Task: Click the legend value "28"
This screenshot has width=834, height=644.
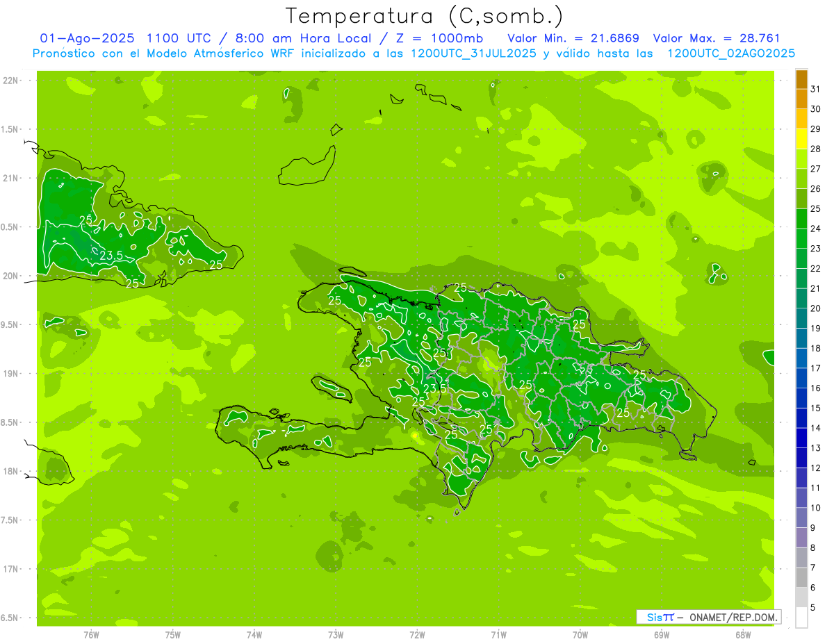Action: (816, 149)
